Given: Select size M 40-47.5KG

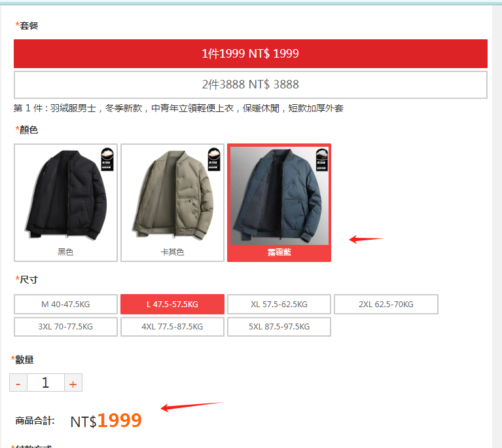Looking at the screenshot, I should (x=65, y=304).
